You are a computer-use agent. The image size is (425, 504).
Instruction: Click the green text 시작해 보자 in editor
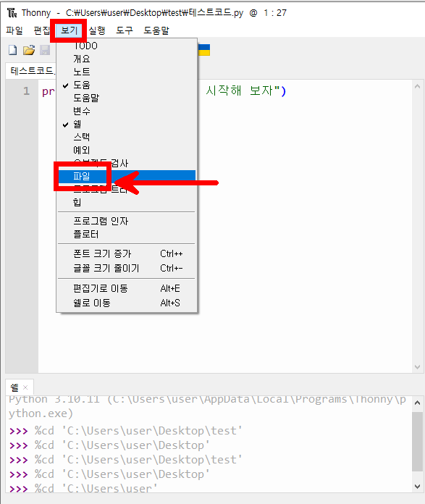(x=239, y=91)
